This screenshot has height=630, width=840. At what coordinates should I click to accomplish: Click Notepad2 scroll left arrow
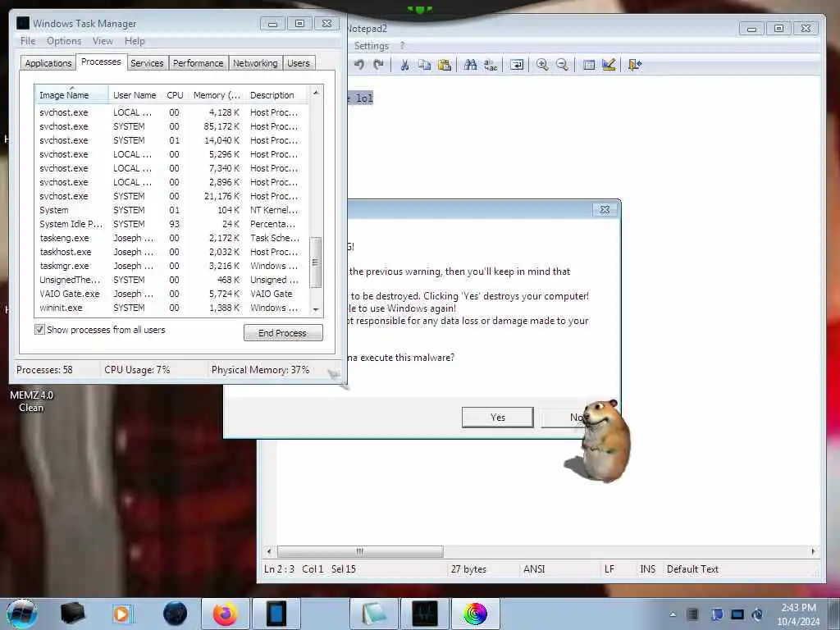(x=269, y=551)
